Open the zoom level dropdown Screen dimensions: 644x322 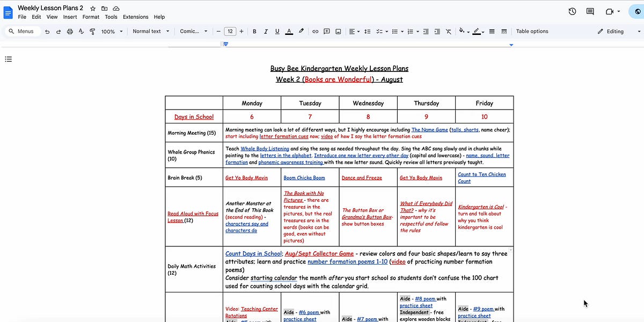(111, 31)
